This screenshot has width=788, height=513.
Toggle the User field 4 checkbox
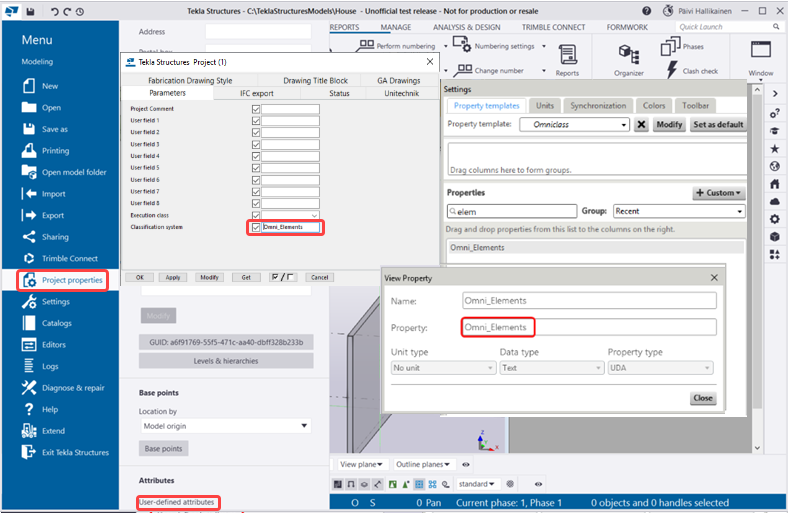256,156
